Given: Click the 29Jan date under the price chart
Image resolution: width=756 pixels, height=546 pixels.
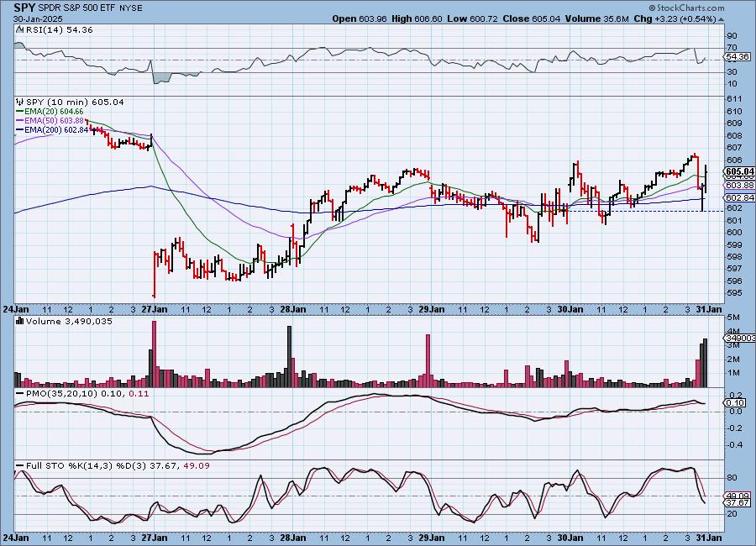Looking at the screenshot, I should click(x=431, y=309).
